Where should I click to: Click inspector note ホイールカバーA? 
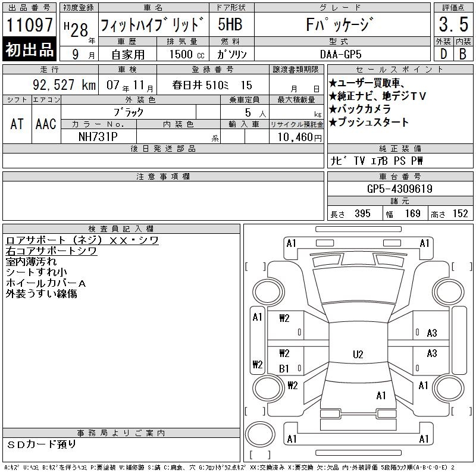[x=46, y=283]
